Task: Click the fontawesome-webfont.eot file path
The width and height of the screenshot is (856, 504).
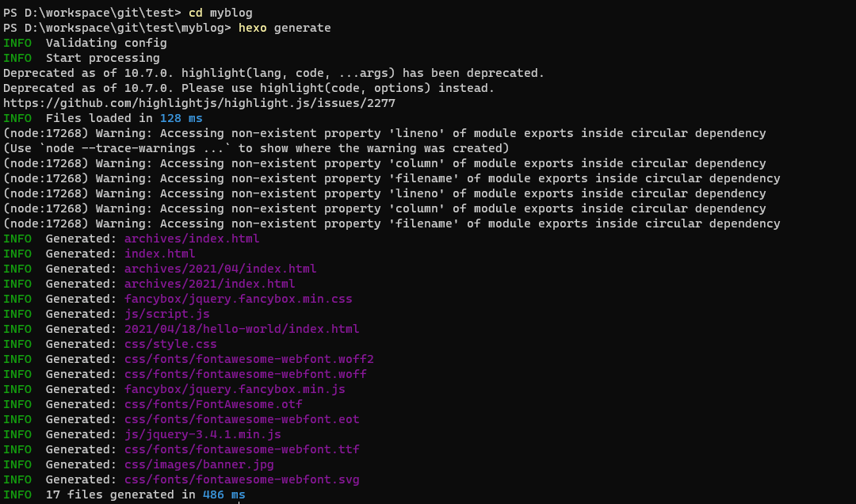Action: [242, 419]
